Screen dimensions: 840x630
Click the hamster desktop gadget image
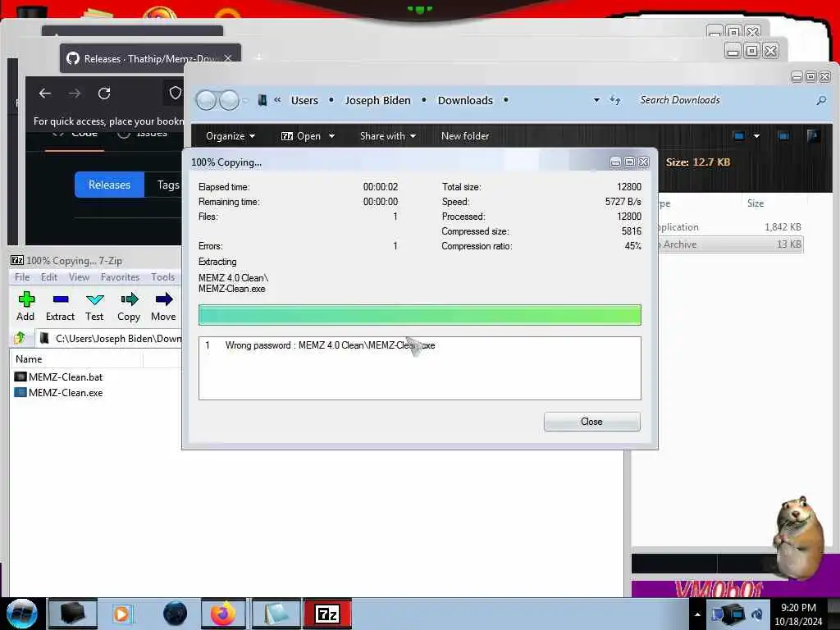click(x=798, y=537)
